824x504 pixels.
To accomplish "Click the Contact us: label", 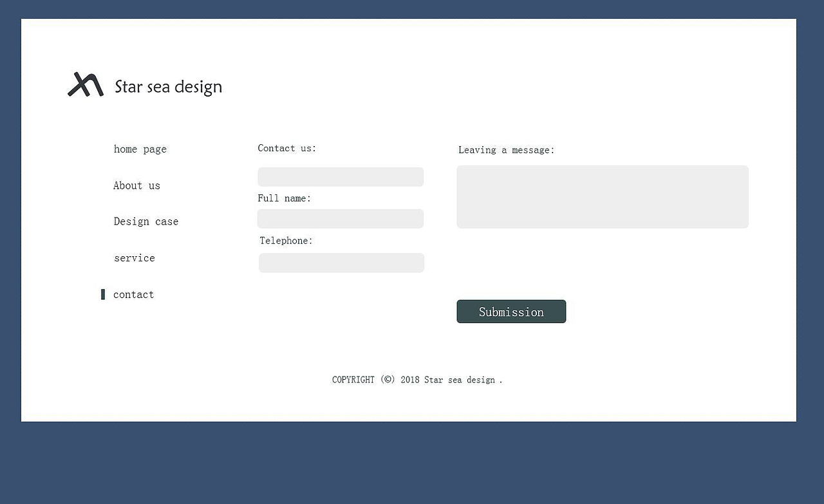I will pyautogui.click(x=287, y=148).
